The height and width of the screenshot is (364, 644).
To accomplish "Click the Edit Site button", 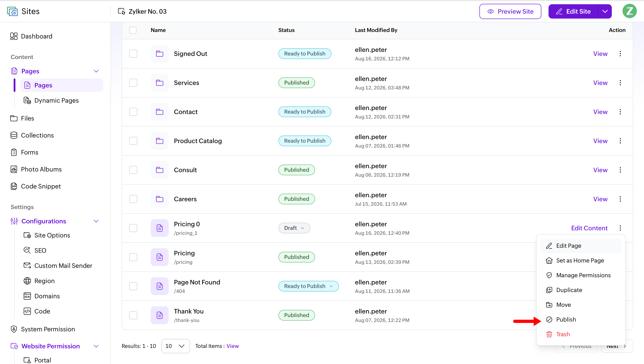I will pyautogui.click(x=573, y=11).
